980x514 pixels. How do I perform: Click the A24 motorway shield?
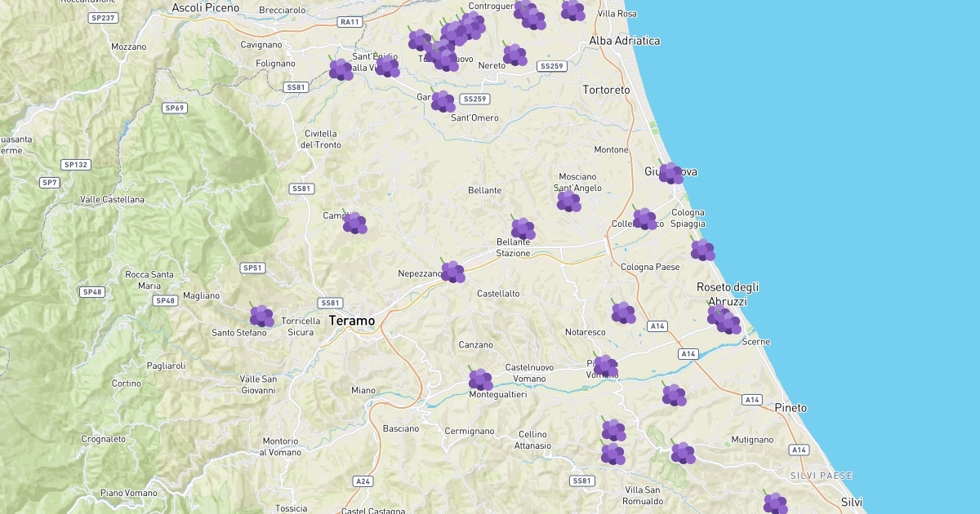363,481
